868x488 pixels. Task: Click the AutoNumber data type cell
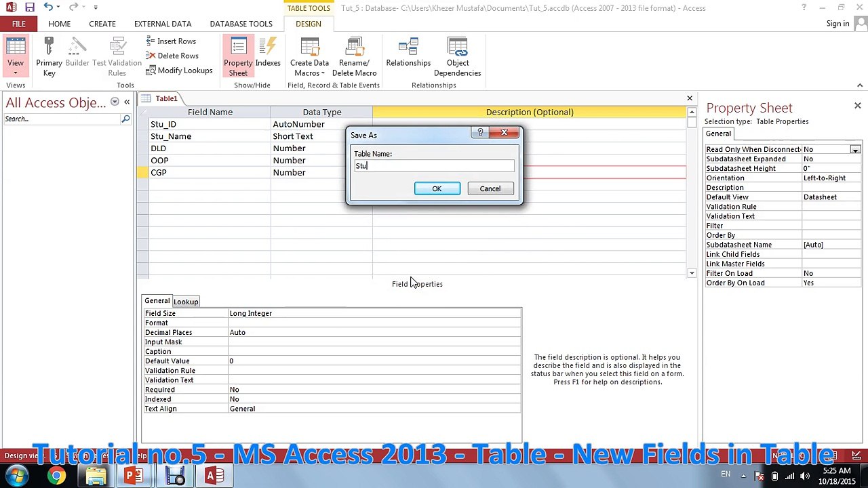pos(321,125)
